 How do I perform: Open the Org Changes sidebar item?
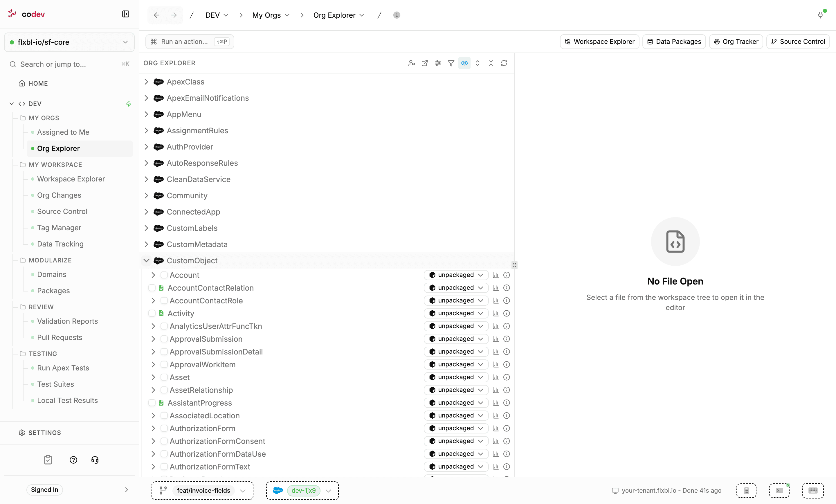click(x=59, y=195)
